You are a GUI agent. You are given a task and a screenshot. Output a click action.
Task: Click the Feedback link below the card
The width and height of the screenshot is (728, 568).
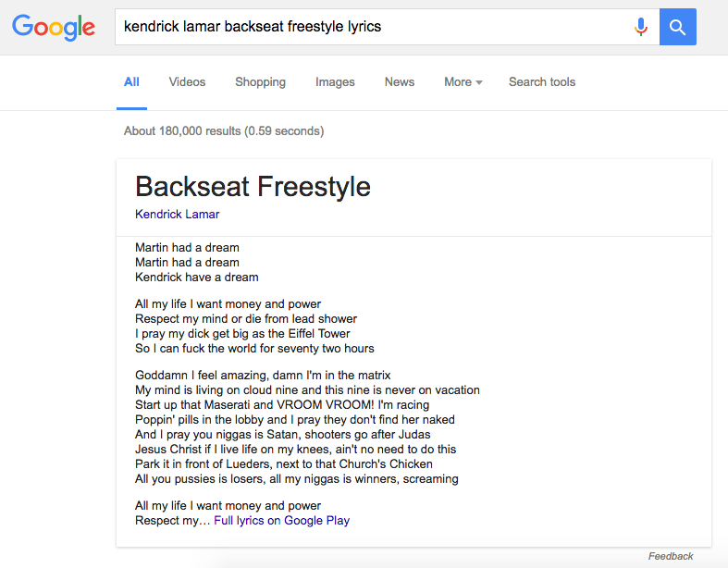click(671, 556)
